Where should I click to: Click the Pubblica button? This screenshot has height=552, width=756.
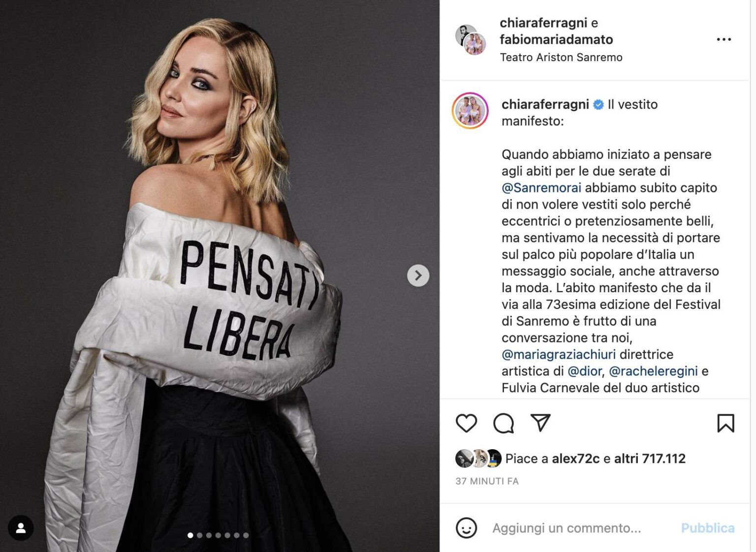click(708, 528)
